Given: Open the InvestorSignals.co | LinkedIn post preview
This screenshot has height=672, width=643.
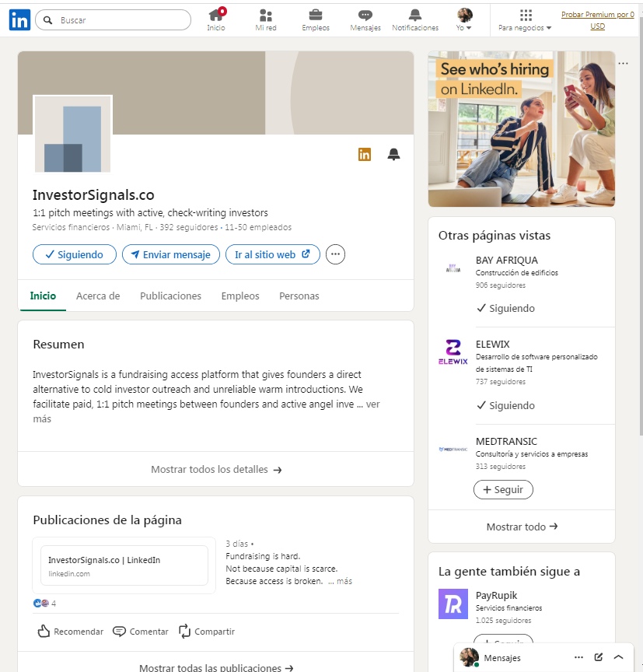Looking at the screenshot, I should click(124, 565).
